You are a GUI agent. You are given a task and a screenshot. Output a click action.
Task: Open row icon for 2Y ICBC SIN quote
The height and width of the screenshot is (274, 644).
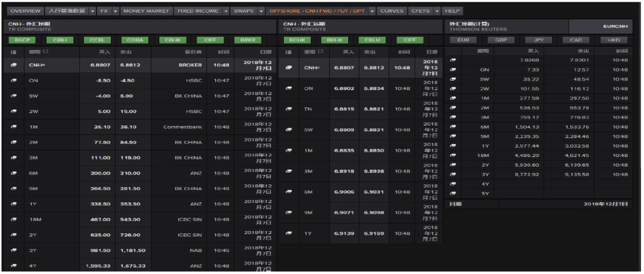[x=14, y=235]
